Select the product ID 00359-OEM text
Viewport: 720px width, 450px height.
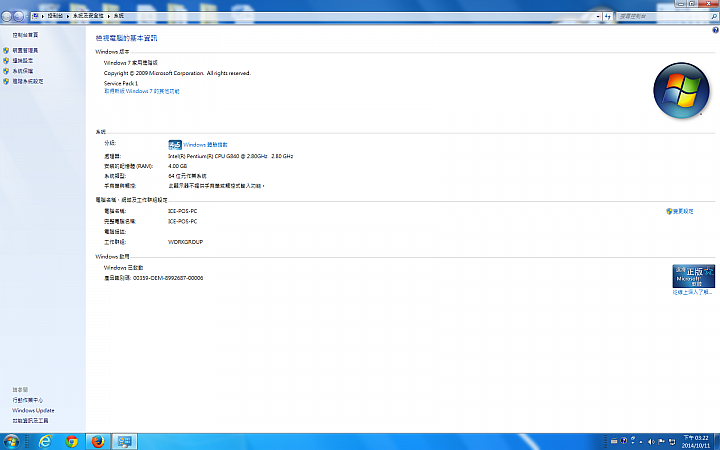click(168, 278)
